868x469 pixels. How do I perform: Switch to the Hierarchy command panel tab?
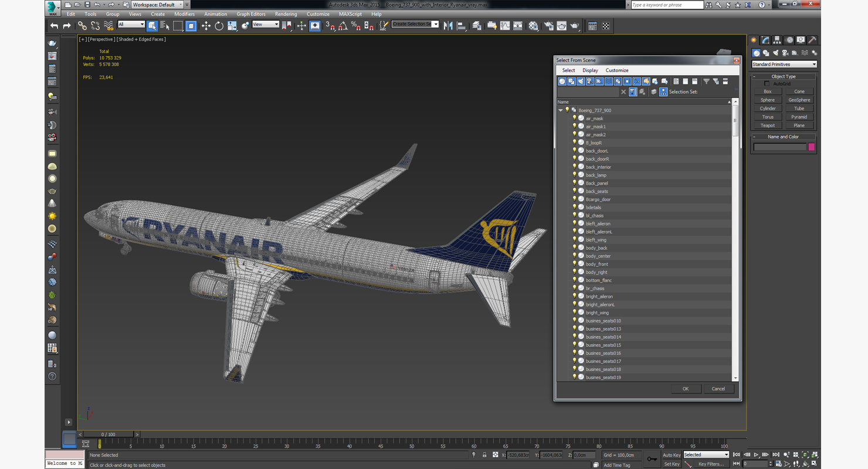tap(777, 40)
